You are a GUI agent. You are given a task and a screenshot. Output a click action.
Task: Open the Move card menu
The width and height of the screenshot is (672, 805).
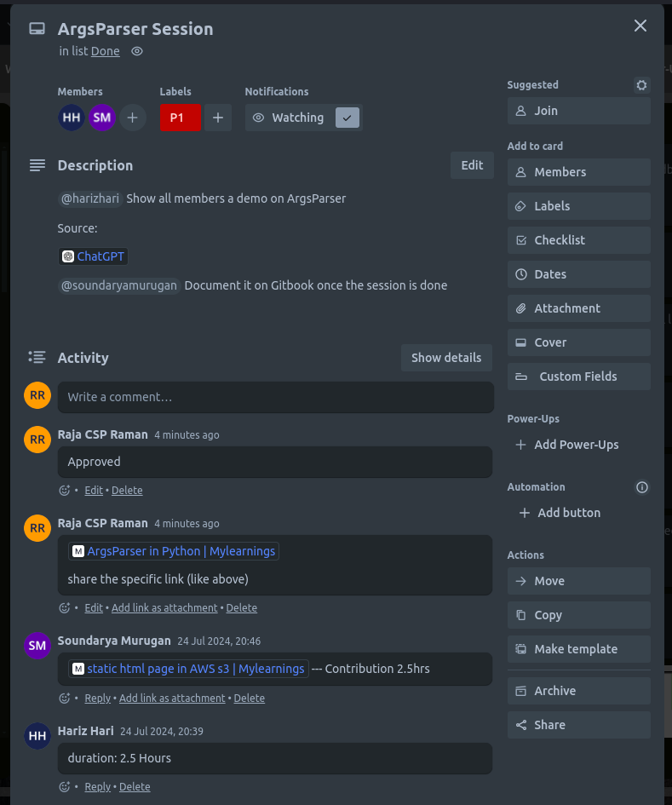point(578,581)
